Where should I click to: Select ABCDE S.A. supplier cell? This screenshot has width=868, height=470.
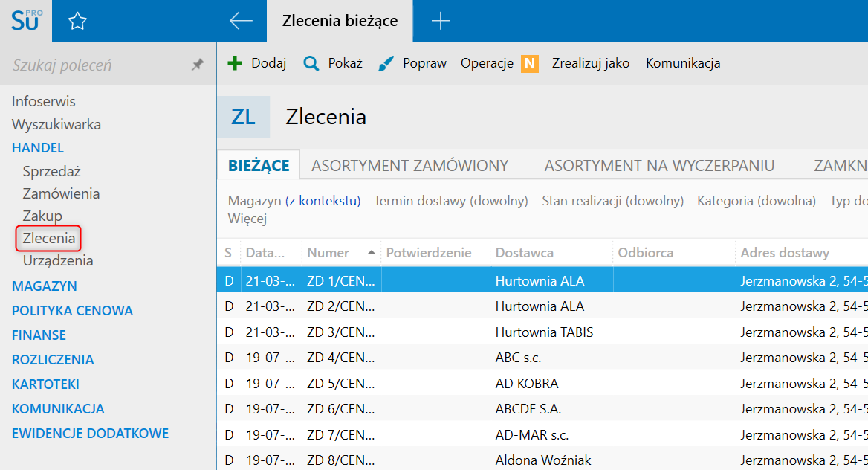(528, 408)
